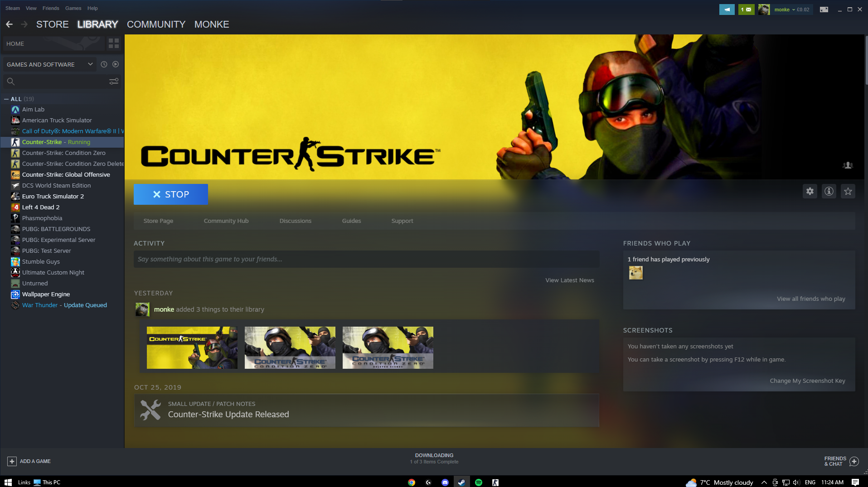The width and height of the screenshot is (868, 487).
Task: Add Counter-Strike to favorites with star icon
Action: point(848,191)
